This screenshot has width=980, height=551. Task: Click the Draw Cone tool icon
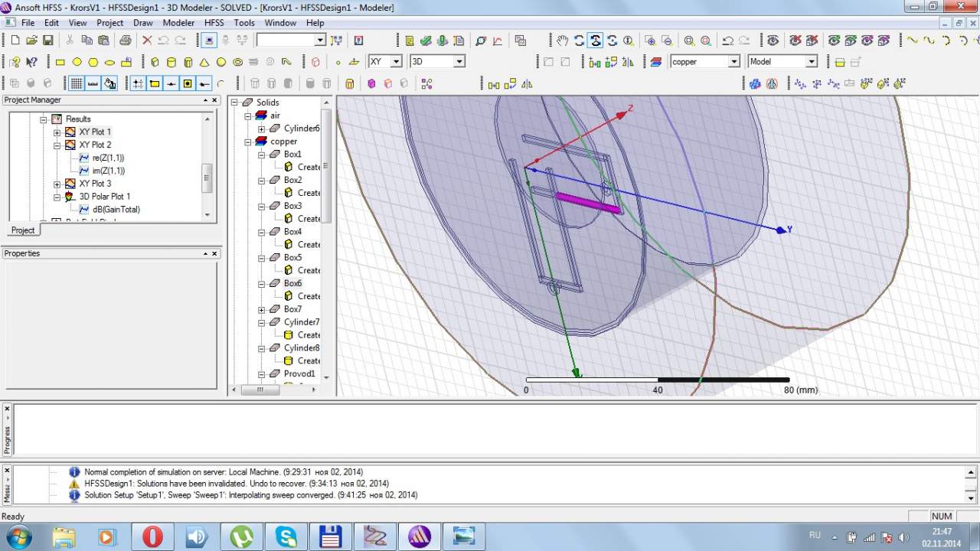[x=204, y=62]
